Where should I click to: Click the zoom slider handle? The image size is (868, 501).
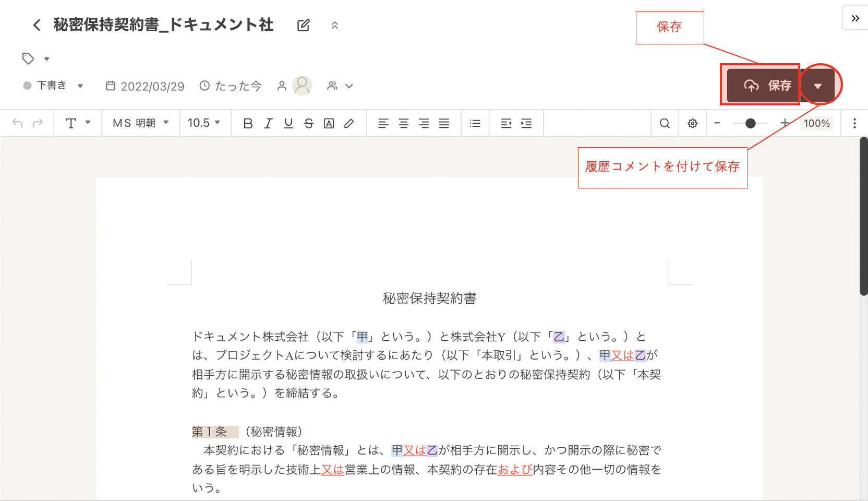750,124
